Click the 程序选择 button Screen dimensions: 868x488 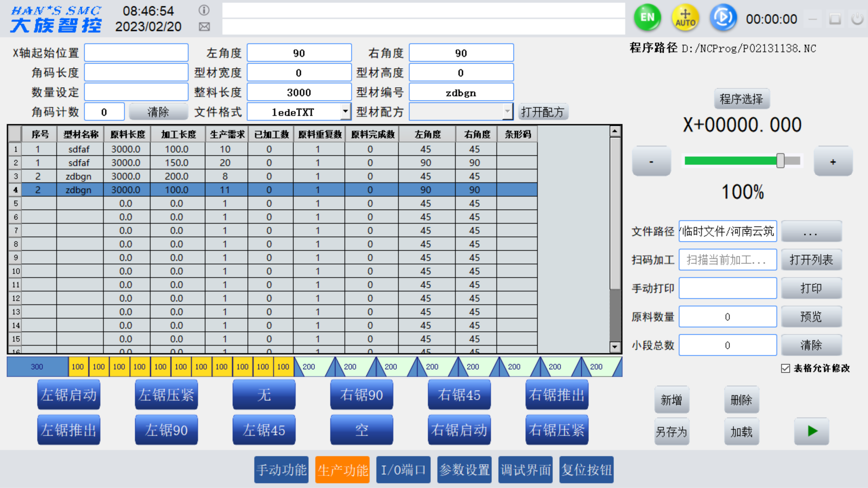point(741,99)
